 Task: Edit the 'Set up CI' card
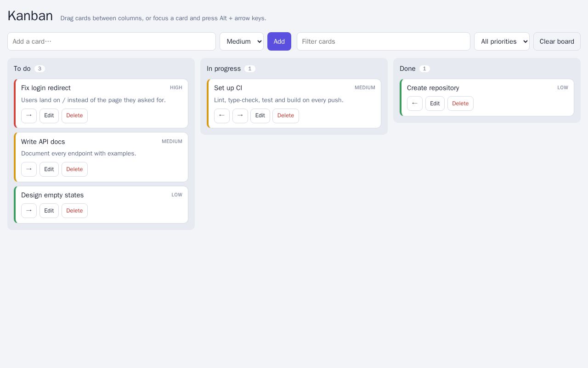[260, 116]
